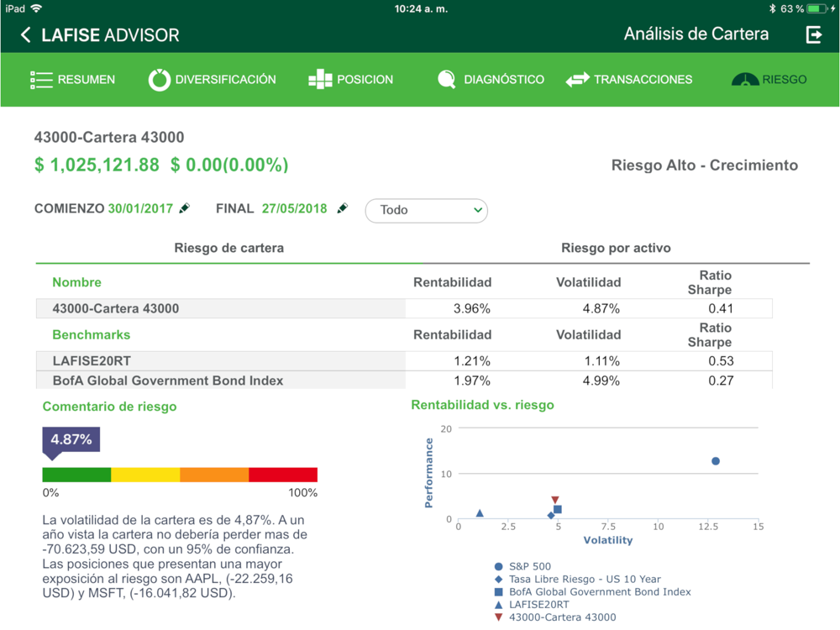Viewport: 840px width, 630px height.
Task: Tap portfolio value $ 1,025,121.88
Action: [97, 165]
